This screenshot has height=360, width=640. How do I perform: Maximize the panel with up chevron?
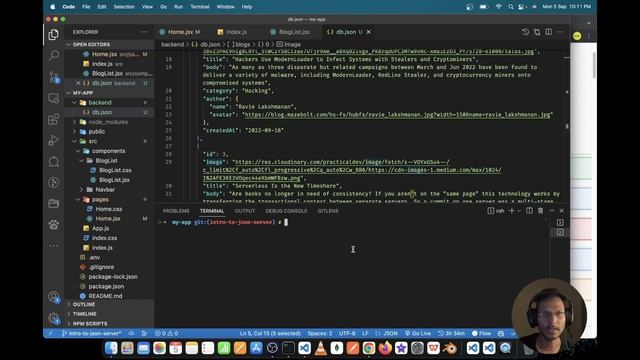[552, 211]
